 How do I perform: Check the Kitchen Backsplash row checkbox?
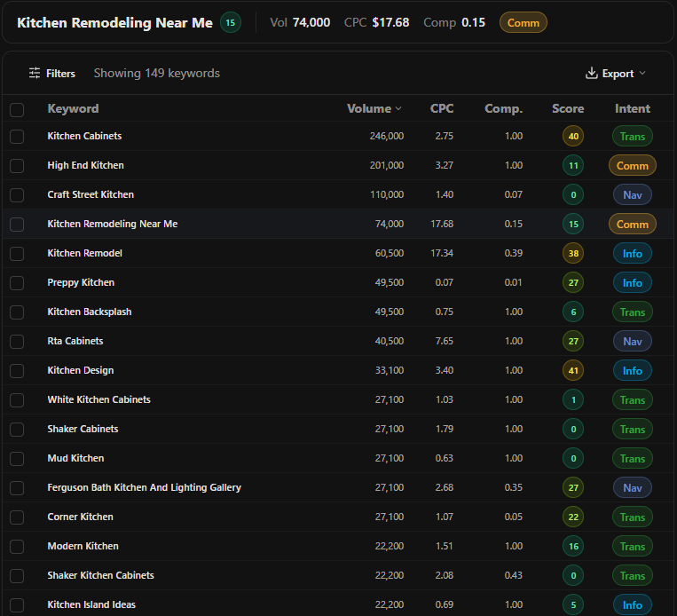pos(17,312)
